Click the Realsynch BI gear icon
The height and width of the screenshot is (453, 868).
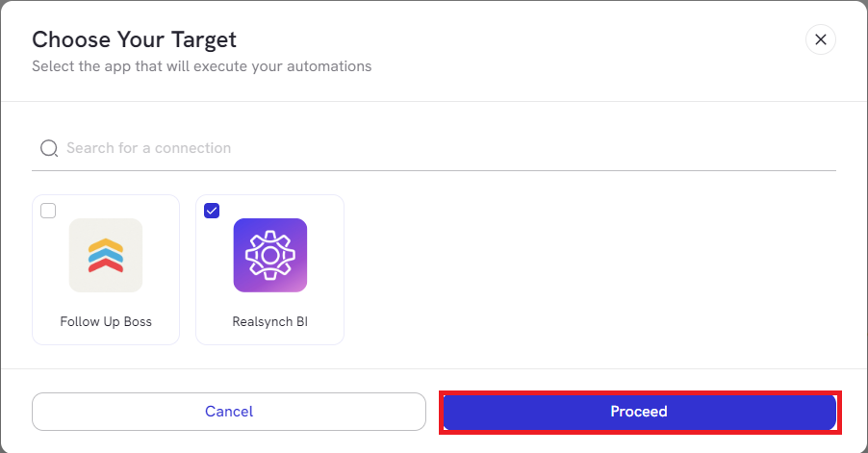pyautogui.click(x=269, y=255)
